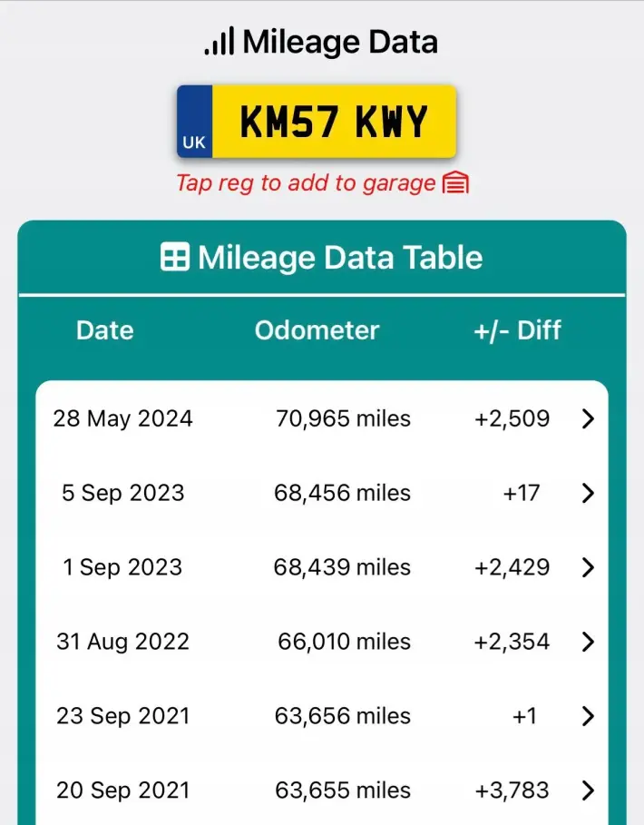Click the red garage icon
Image resolution: width=644 pixels, height=825 pixels.
(455, 182)
